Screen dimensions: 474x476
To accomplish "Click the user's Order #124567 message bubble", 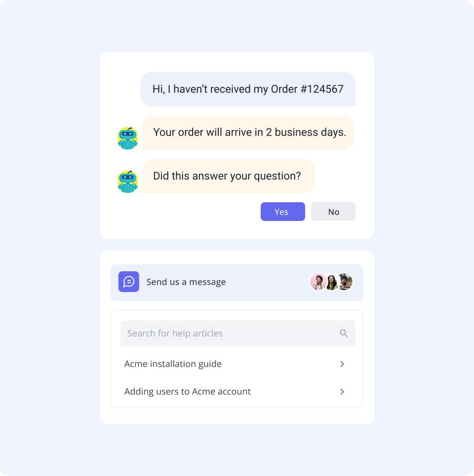I will [x=248, y=89].
